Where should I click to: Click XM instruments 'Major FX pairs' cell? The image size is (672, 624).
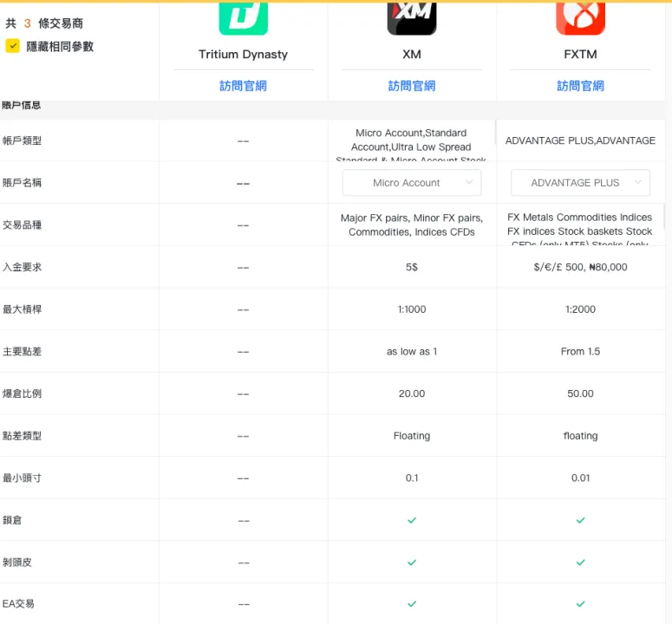(411, 224)
